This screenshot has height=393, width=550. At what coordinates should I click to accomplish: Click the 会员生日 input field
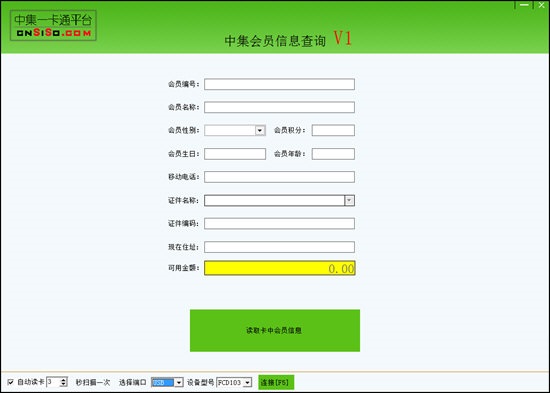click(x=235, y=154)
